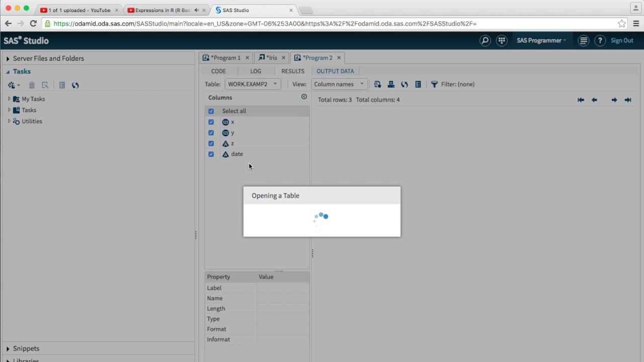The height and width of the screenshot is (362, 644).
Task: Open the CODE tab
Action: coord(218,71)
